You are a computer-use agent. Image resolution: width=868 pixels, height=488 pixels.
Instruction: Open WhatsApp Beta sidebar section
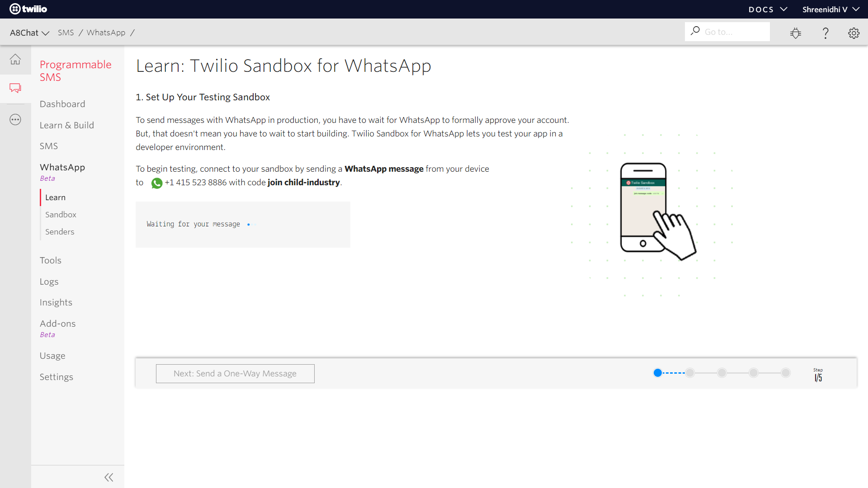pos(62,172)
